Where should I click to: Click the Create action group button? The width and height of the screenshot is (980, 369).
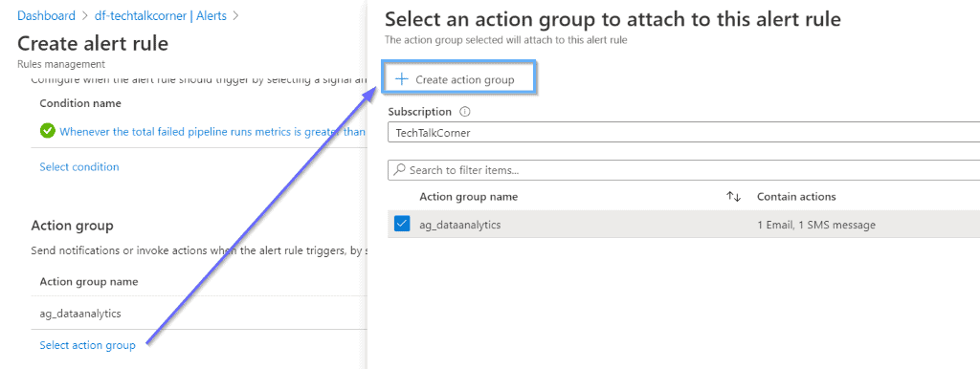click(457, 79)
